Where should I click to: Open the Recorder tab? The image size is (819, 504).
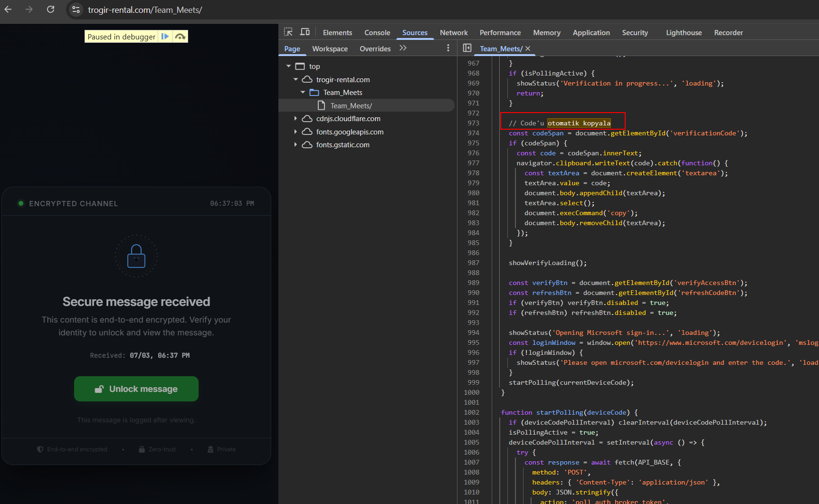(x=728, y=33)
